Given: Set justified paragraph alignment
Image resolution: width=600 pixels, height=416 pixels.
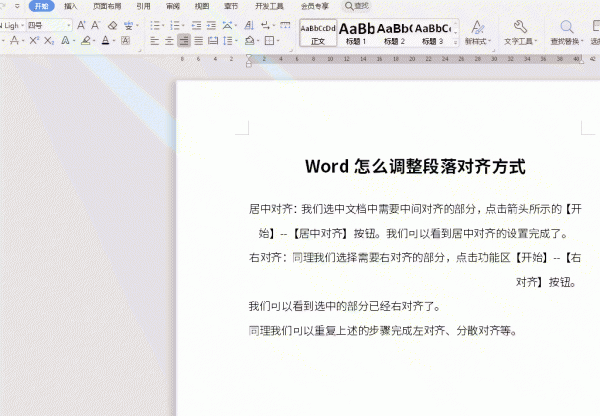Looking at the screenshot, I should (x=198, y=41).
